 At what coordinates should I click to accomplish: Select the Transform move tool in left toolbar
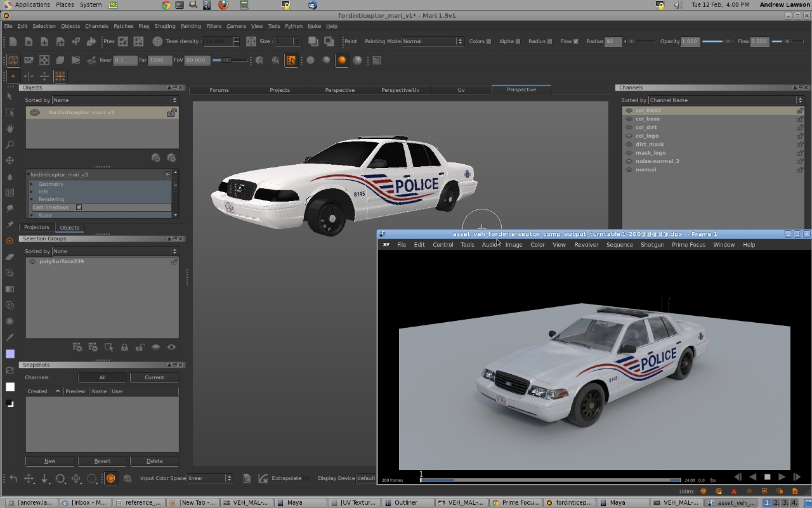(10, 160)
